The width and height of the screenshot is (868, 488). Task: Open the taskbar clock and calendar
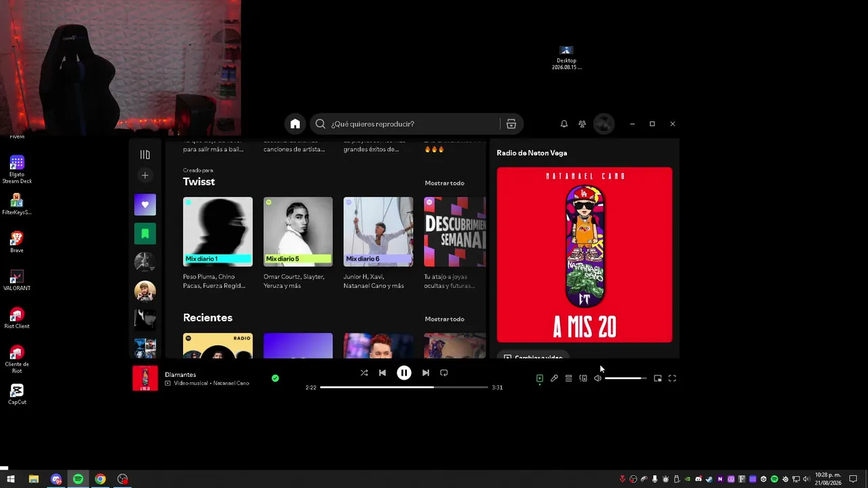(828, 479)
